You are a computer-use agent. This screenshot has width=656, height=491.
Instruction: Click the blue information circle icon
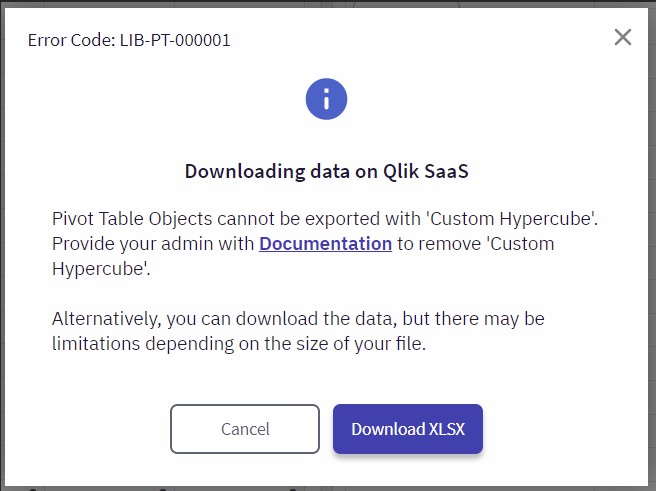point(326,99)
